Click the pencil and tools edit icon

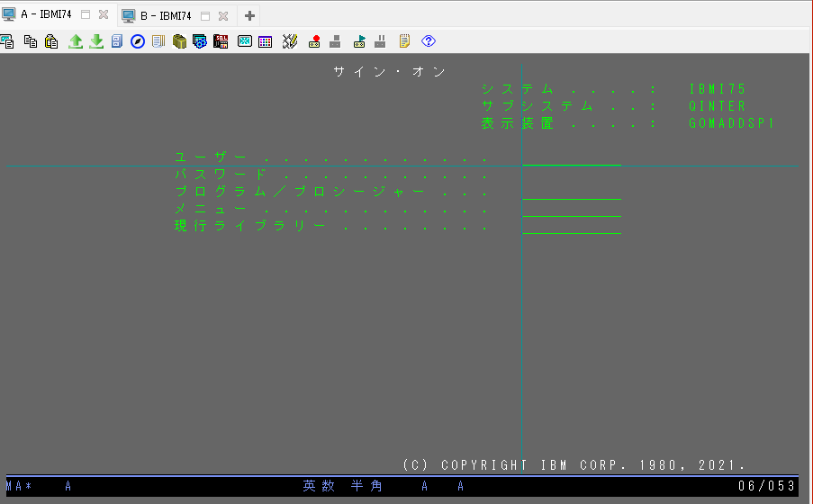point(290,41)
